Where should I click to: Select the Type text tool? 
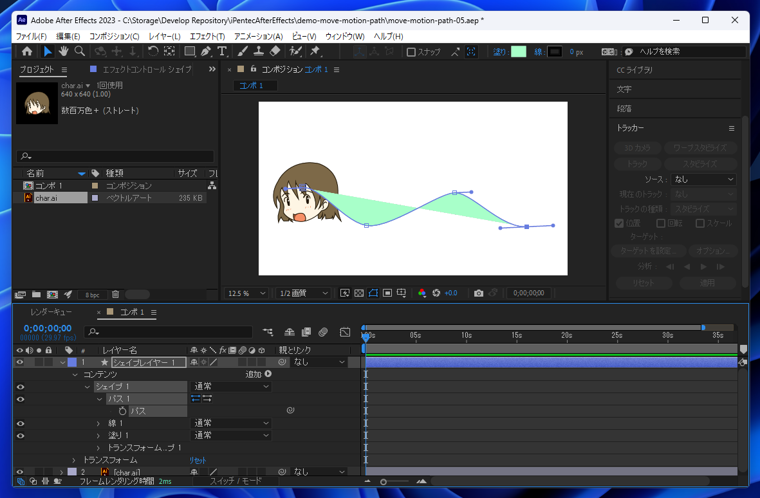[x=222, y=51]
